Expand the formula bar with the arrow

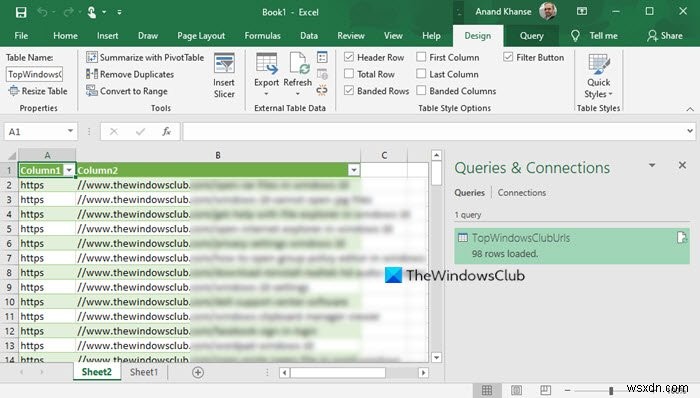point(690,131)
